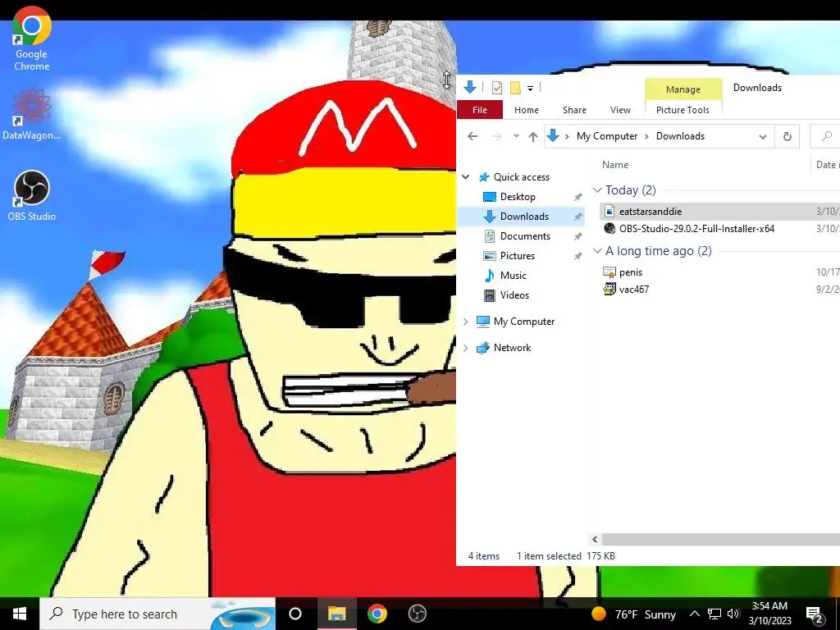This screenshot has width=840, height=630.
Task: Show hidden system tray icons
Action: tap(694, 614)
